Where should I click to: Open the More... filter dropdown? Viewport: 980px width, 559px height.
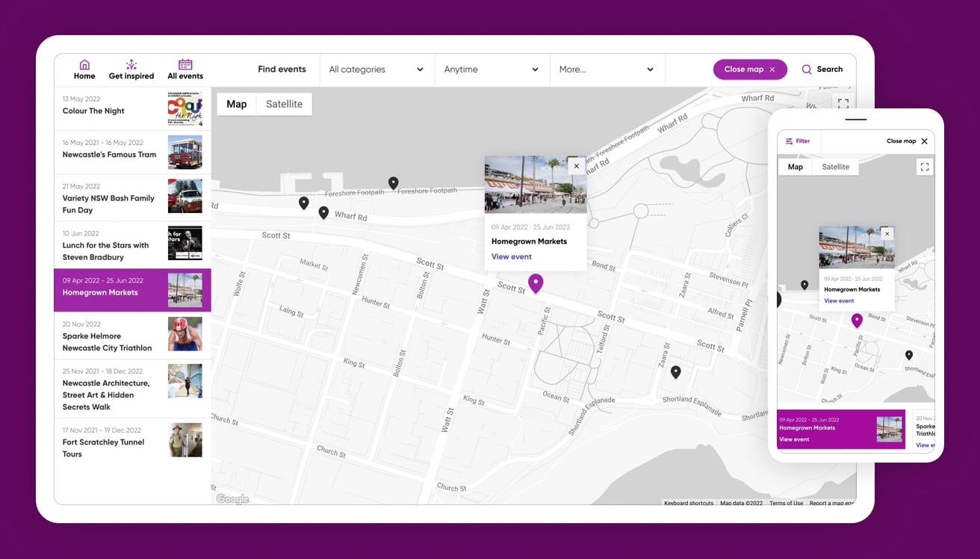point(607,69)
